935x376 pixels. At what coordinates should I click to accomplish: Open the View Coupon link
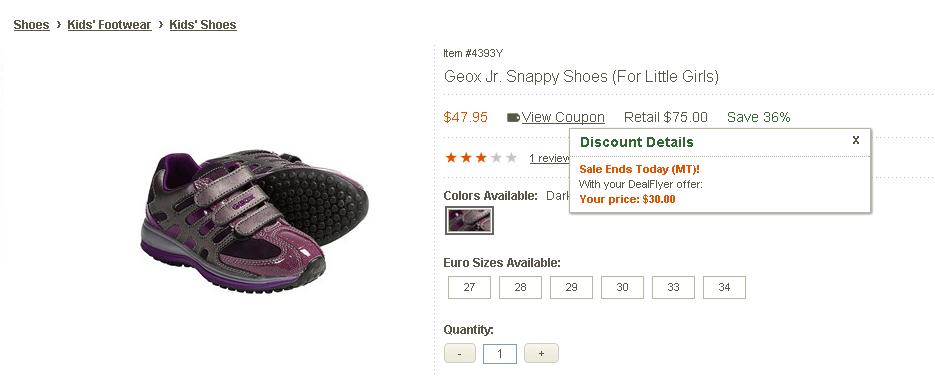pos(563,117)
